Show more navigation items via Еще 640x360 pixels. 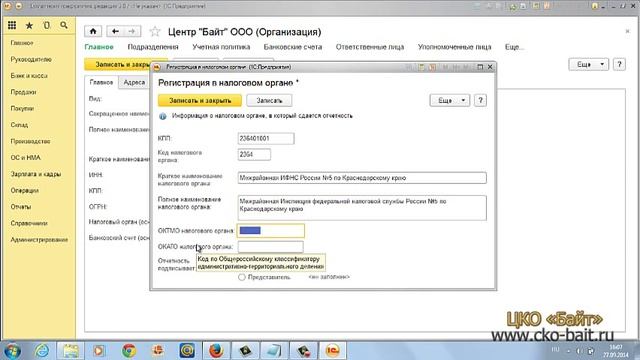[x=514, y=47]
